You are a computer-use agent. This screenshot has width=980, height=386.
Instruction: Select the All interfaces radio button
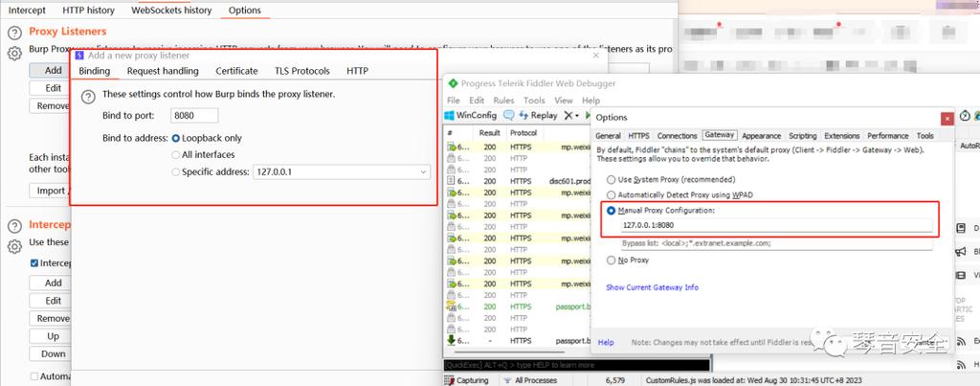pos(176,154)
